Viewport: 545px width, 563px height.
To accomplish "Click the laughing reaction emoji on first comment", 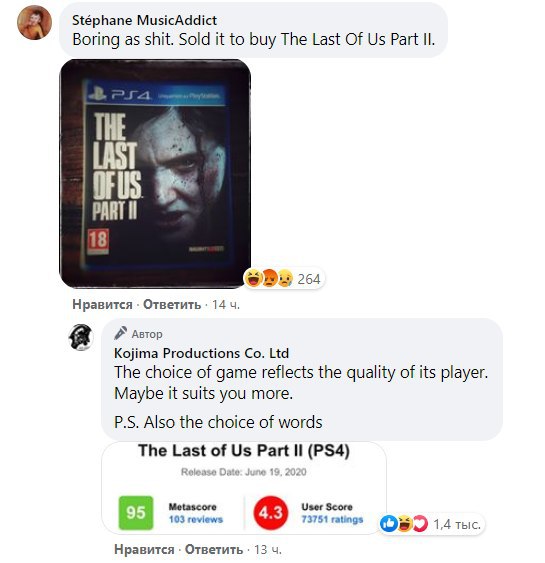I will tap(253, 278).
